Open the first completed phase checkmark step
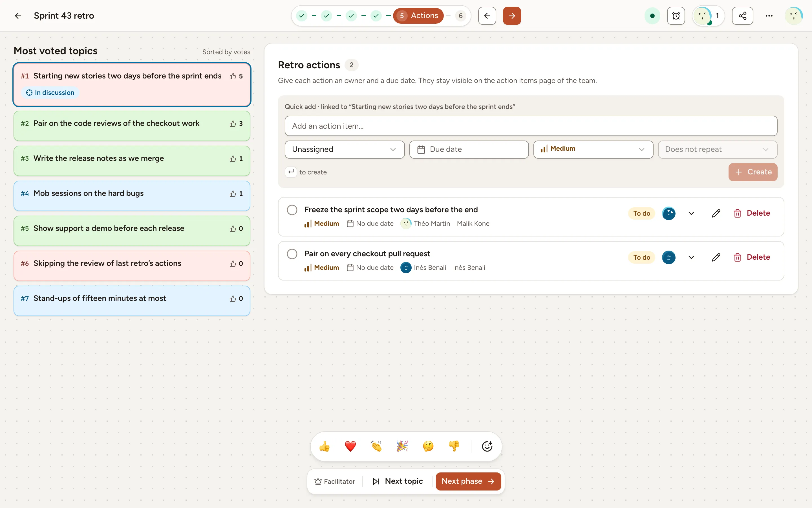The height and width of the screenshot is (508, 812). [302, 16]
